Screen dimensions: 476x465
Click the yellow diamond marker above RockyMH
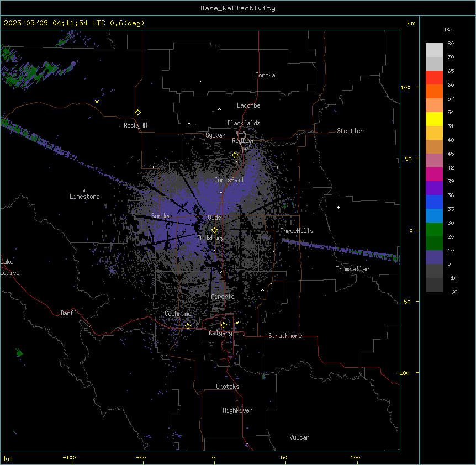pyautogui.click(x=137, y=113)
